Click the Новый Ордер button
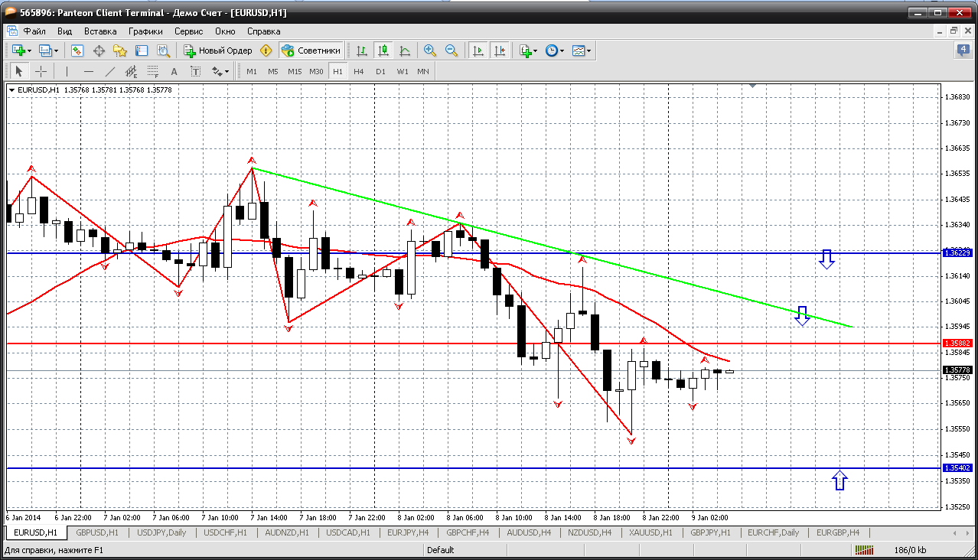Image resolution: width=978 pixels, height=560 pixels. point(217,50)
